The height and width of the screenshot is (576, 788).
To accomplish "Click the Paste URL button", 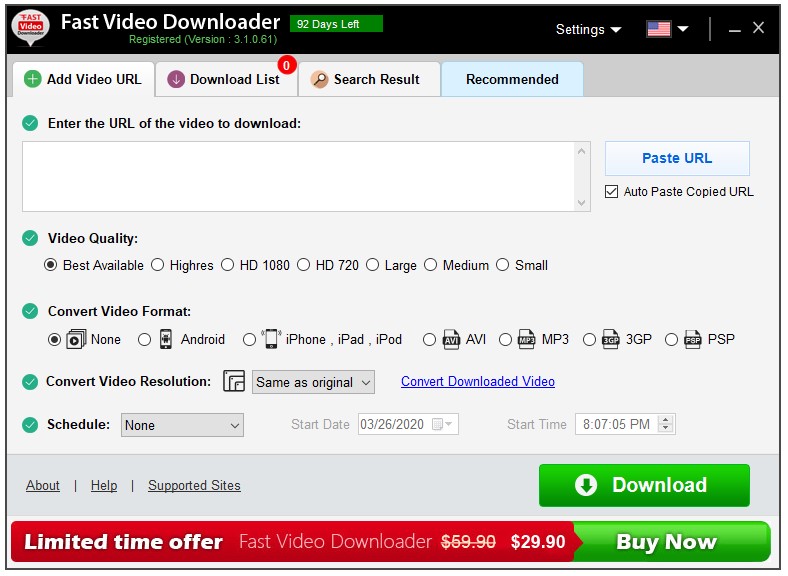I will (677, 158).
